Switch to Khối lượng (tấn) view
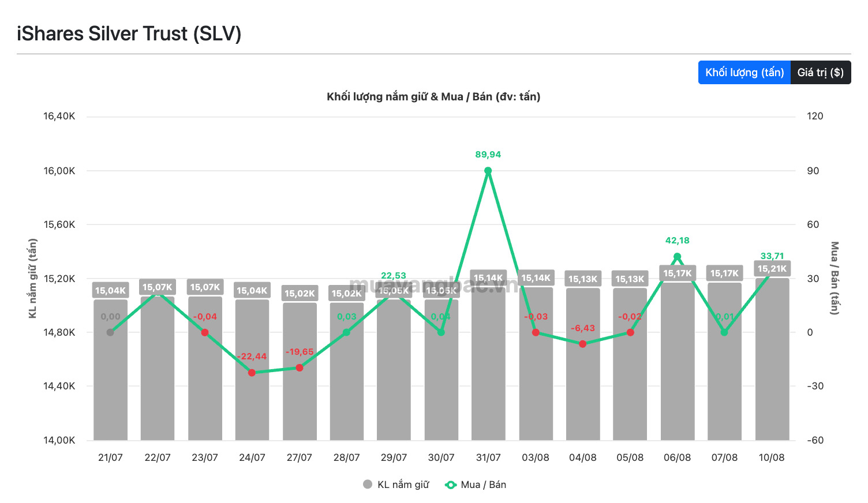Image resolution: width=868 pixels, height=503 pixels. pos(744,73)
